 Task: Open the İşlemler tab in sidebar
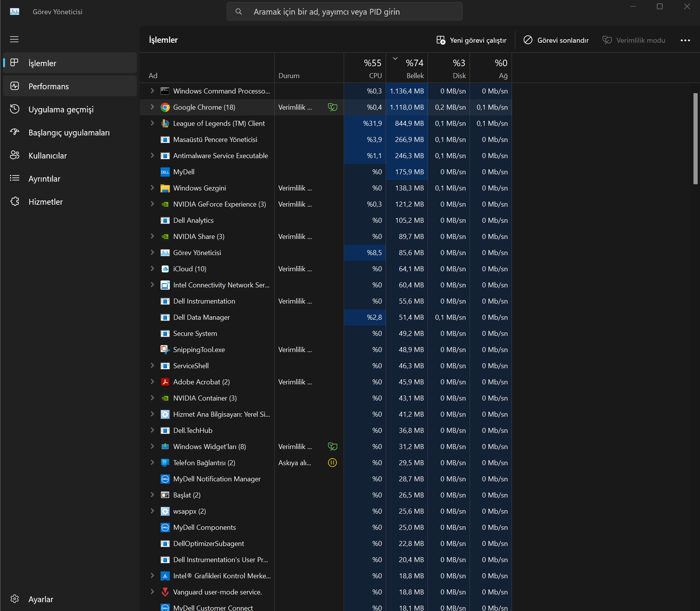[70, 63]
